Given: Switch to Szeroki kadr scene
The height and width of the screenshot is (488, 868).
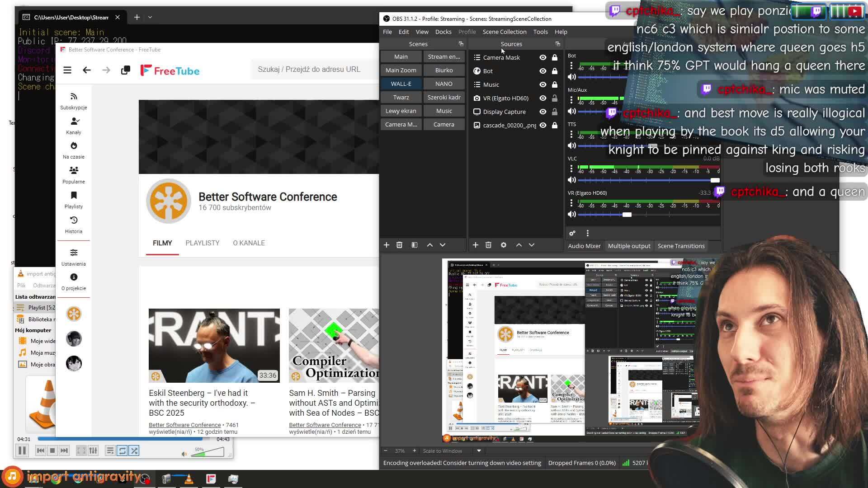Looking at the screenshot, I should point(444,97).
